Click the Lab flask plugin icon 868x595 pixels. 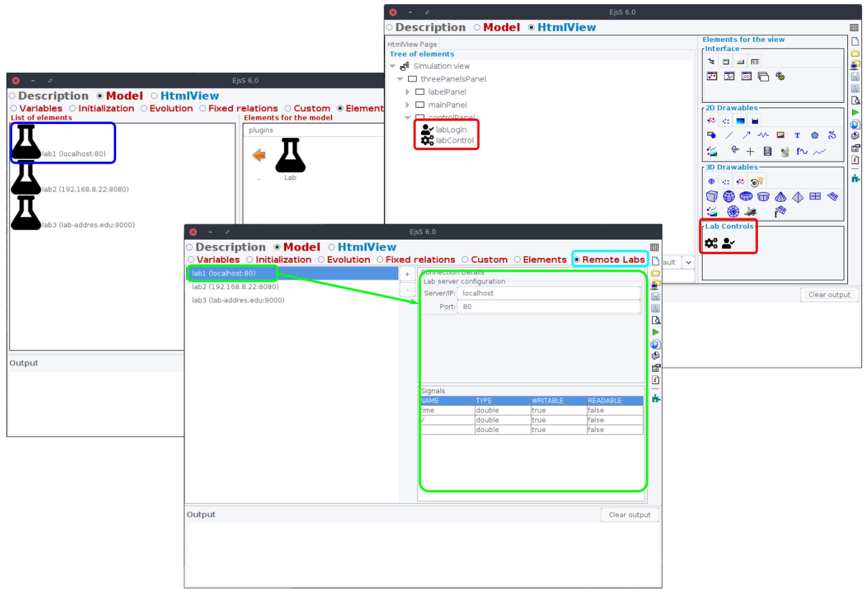[290, 155]
